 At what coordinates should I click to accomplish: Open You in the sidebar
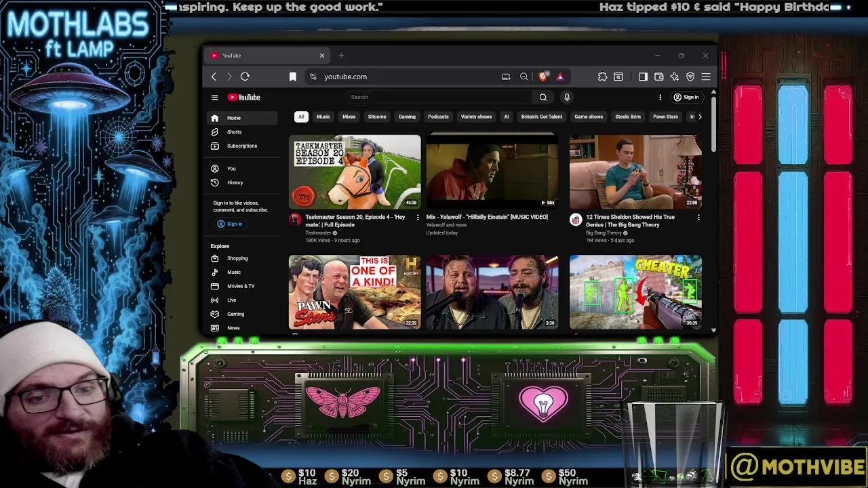pos(242,168)
